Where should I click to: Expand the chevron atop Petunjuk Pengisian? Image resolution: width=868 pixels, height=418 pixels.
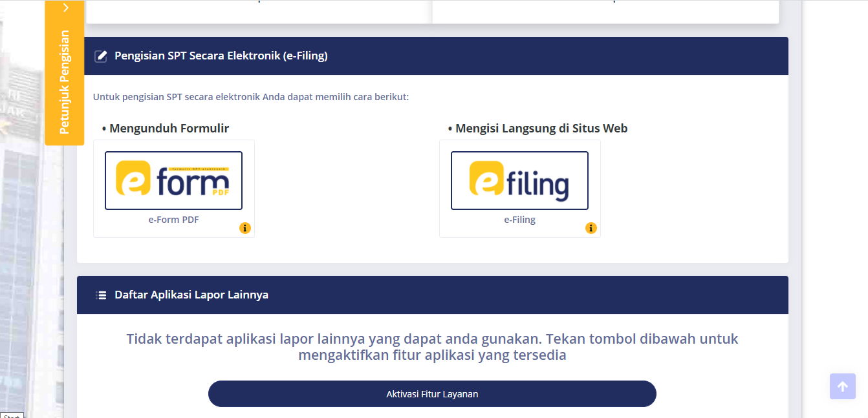[65, 8]
